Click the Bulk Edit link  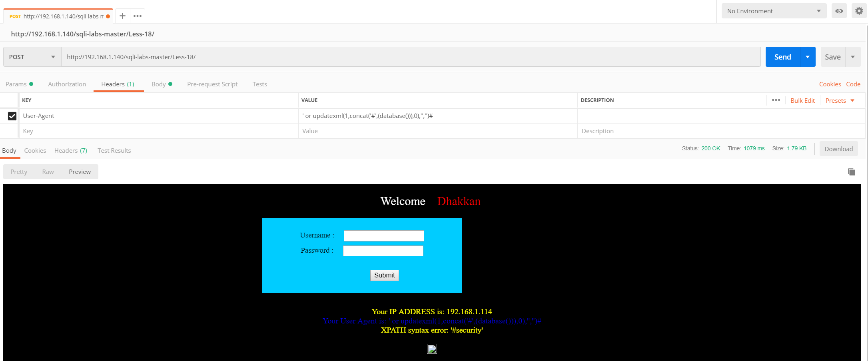pos(802,101)
